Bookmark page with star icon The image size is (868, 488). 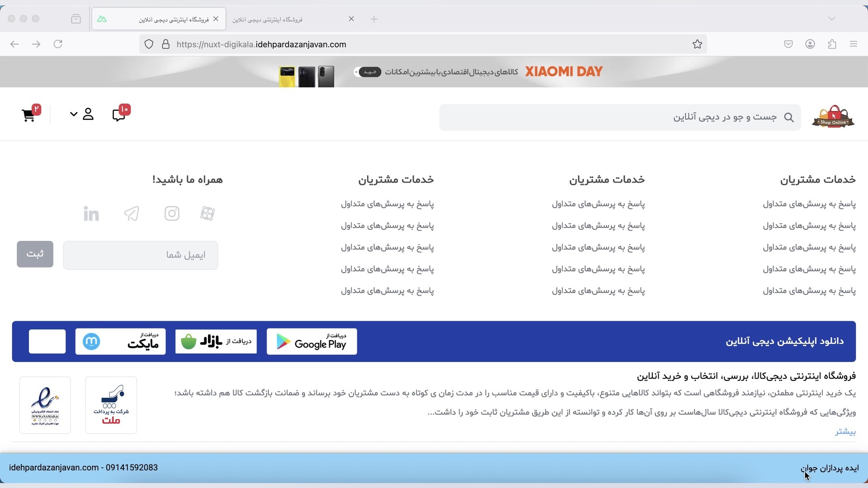click(x=697, y=44)
